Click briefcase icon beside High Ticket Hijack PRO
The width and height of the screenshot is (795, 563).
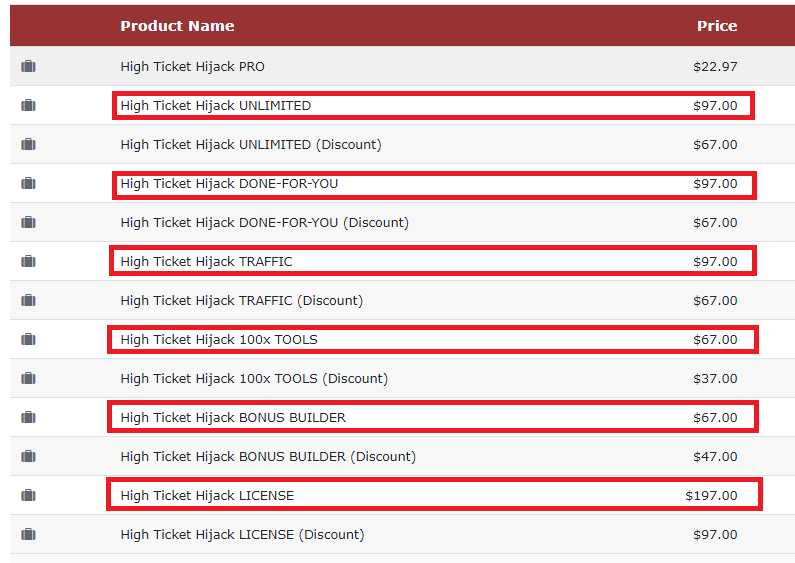28,66
